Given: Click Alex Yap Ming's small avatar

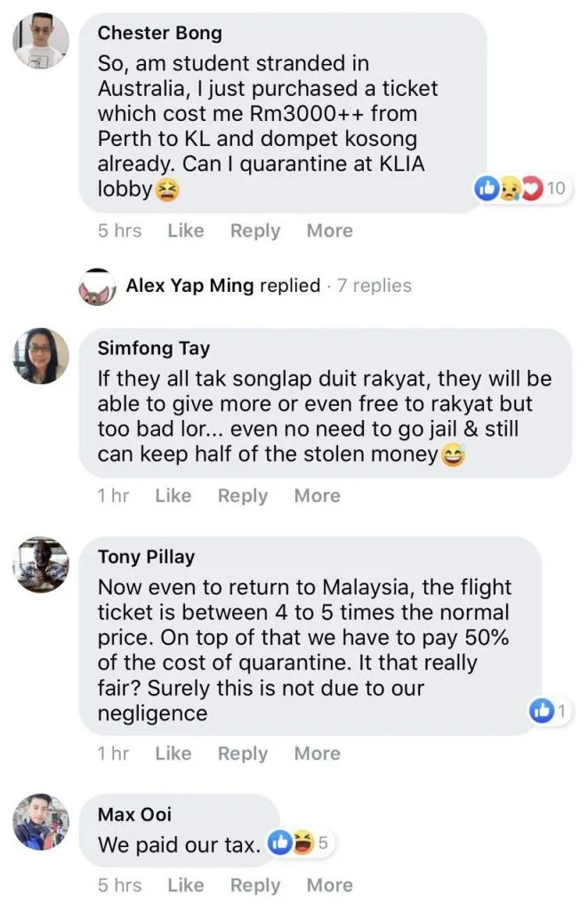Looking at the screenshot, I should click(98, 287).
